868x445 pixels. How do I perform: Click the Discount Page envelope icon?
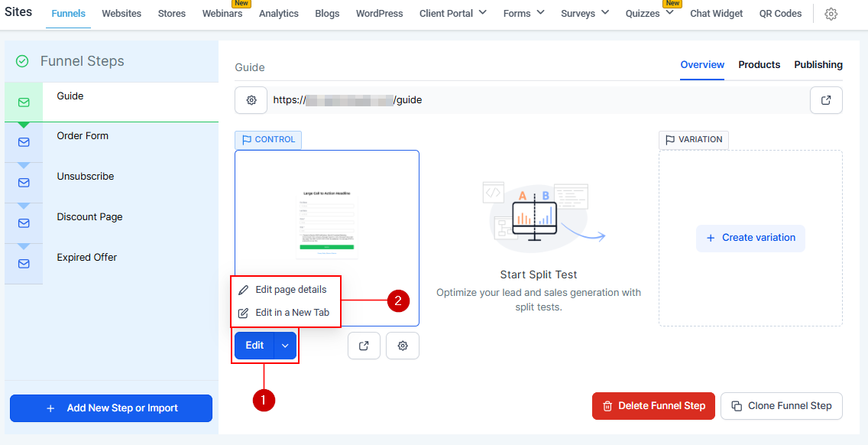(x=24, y=223)
